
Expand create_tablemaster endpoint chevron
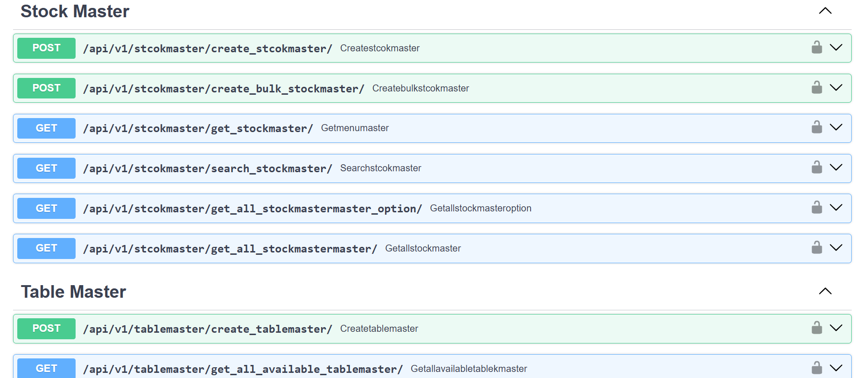(x=836, y=328)
